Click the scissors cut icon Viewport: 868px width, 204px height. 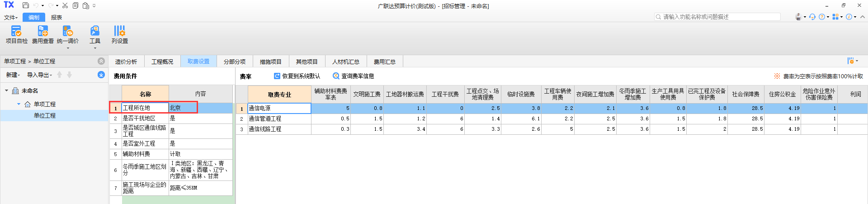(65, 5)
